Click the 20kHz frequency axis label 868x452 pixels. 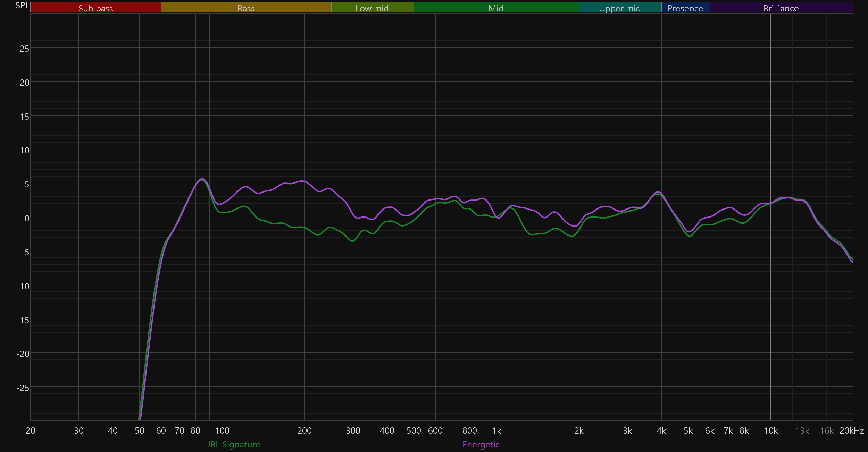(x=851, y=430)
